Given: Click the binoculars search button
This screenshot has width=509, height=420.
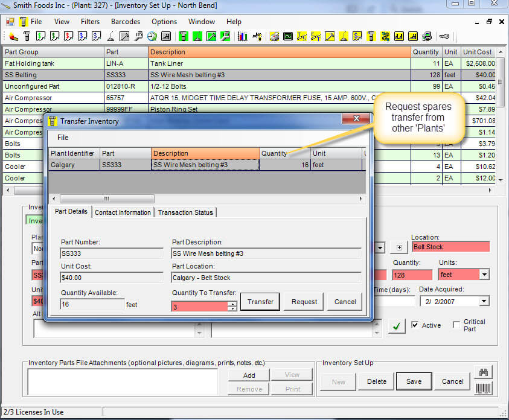Looking at the screenshot, I should [484, 372].
